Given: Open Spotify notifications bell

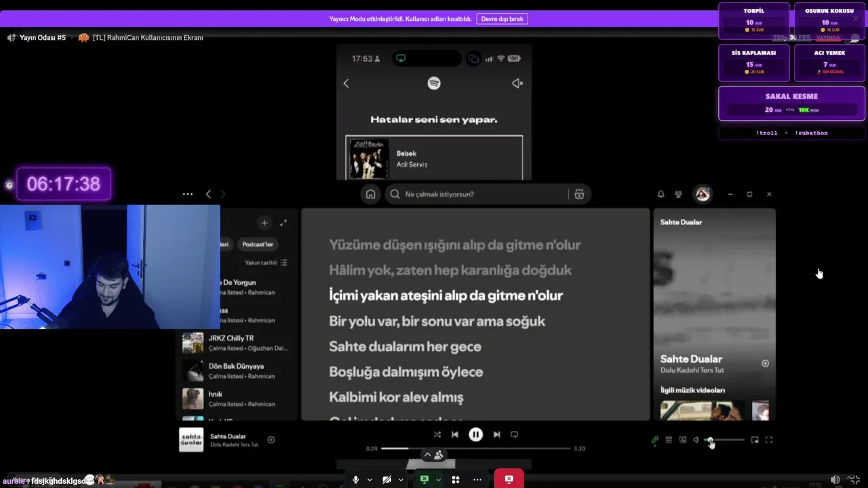Looking at the screenshot, I should coord(660,194).
